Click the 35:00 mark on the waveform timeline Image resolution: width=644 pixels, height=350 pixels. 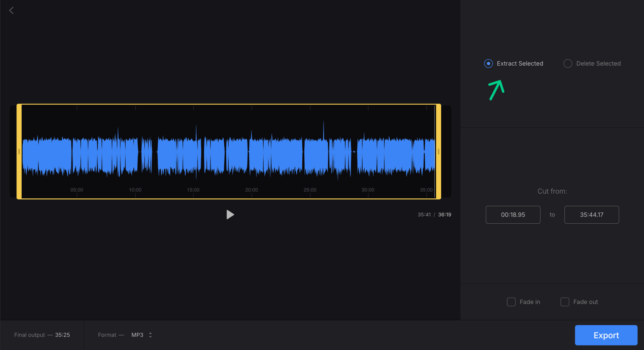click(x=426, y=190)
